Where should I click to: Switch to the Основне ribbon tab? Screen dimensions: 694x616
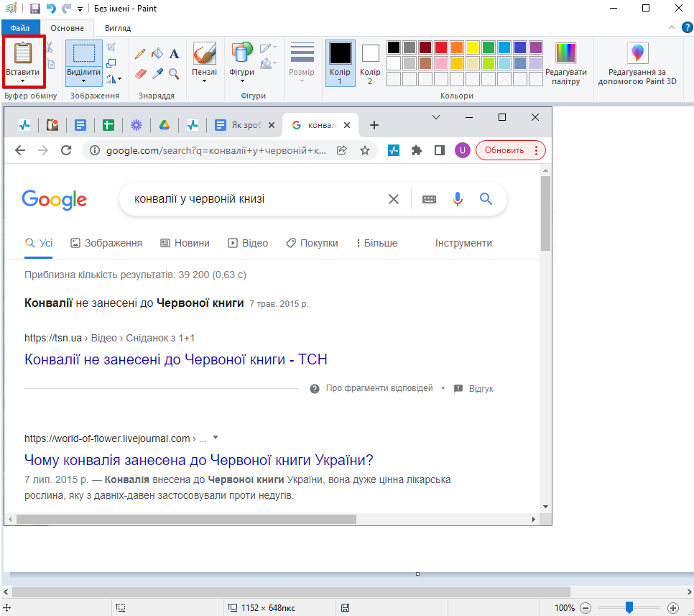pyautogui.click(x=68, y=28)
